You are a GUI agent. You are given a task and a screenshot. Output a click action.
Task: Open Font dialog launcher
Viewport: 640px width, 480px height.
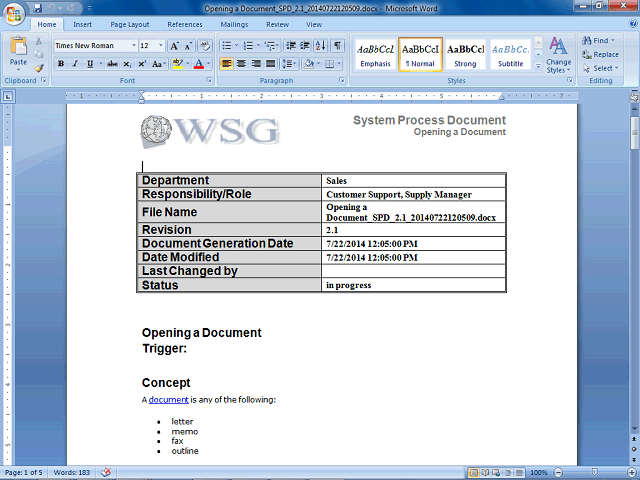tap(209, 80)
